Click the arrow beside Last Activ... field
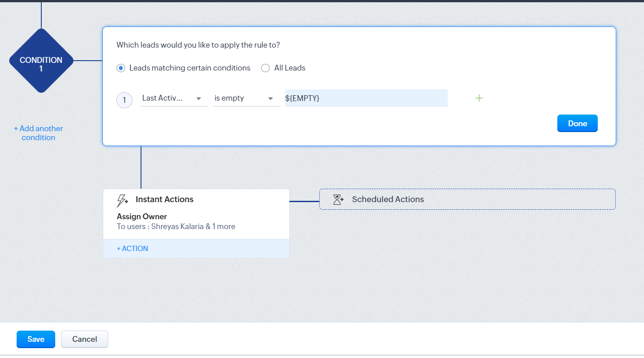The image size is (644, 358). (198, 98)
